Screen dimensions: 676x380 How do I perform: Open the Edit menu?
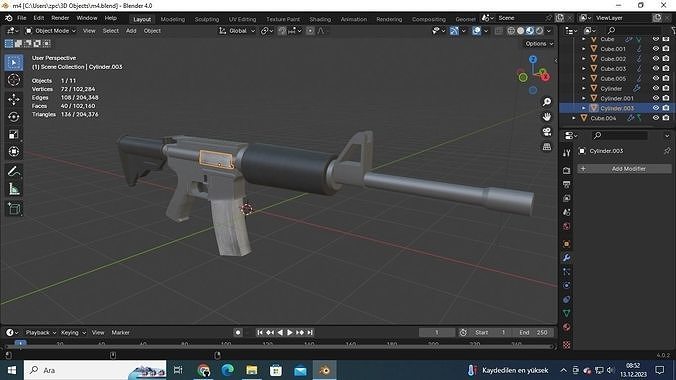[39, 18]
